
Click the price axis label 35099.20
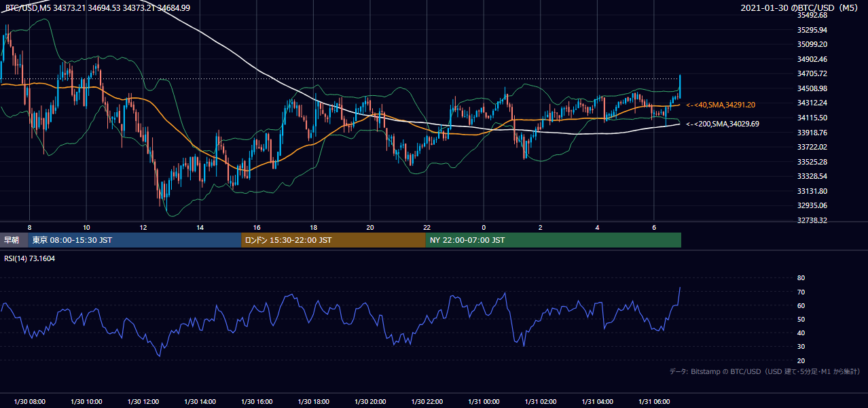pyautogui.click(x=812, y=44)
